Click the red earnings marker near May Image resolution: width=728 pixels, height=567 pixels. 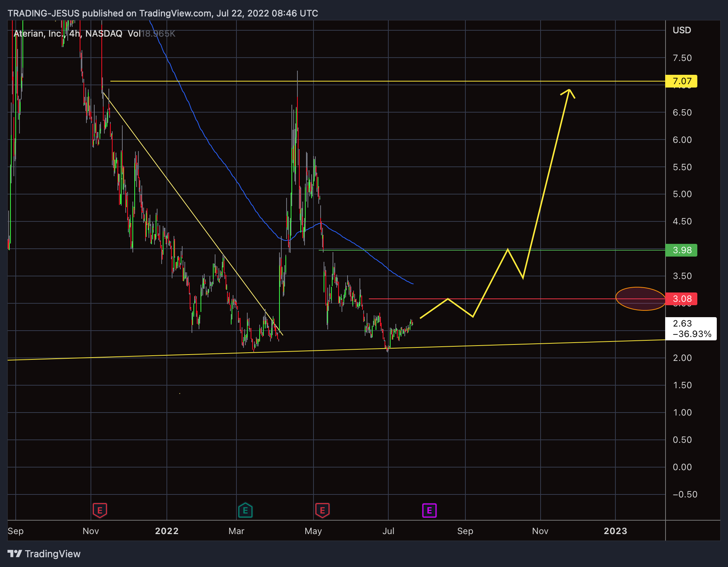point(322,510)
